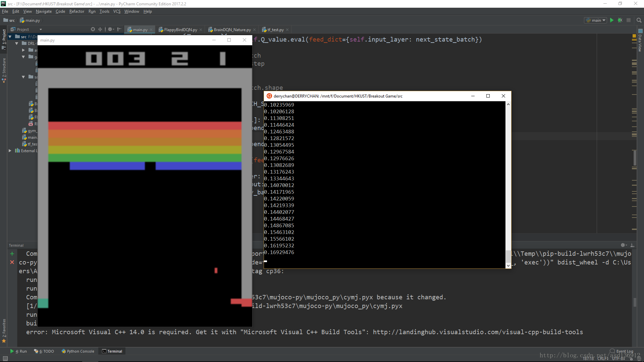Toggle the 1: Project side tab
Viewport: 644px width, 362px height.
4,40
